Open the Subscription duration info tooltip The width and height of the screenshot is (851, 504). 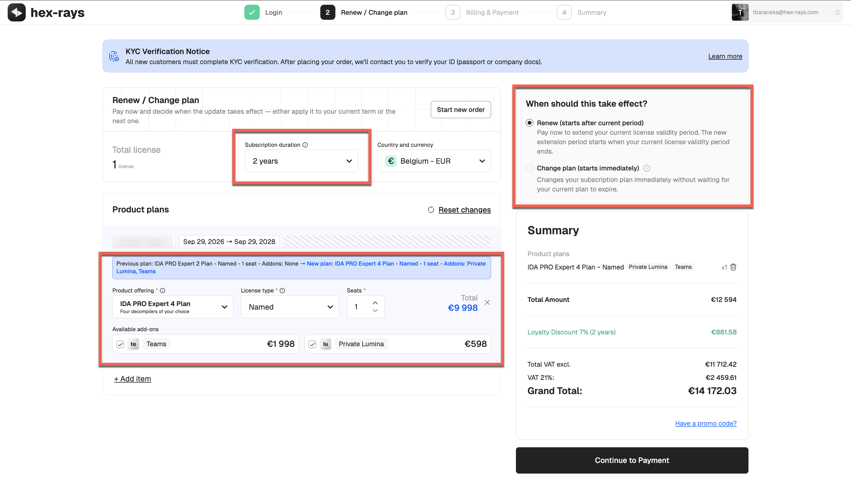point(305,145)
